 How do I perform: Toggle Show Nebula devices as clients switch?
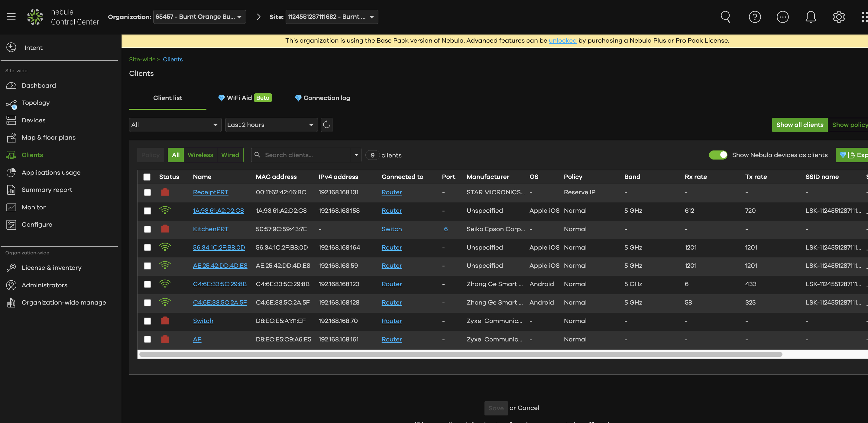point(718,155)
